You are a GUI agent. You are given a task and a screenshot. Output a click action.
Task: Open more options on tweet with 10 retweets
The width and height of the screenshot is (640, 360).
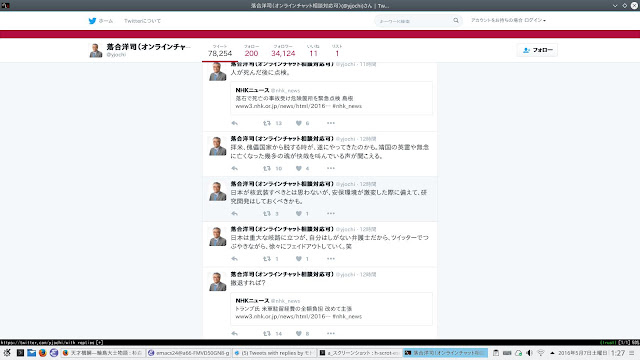click(331, 168)
